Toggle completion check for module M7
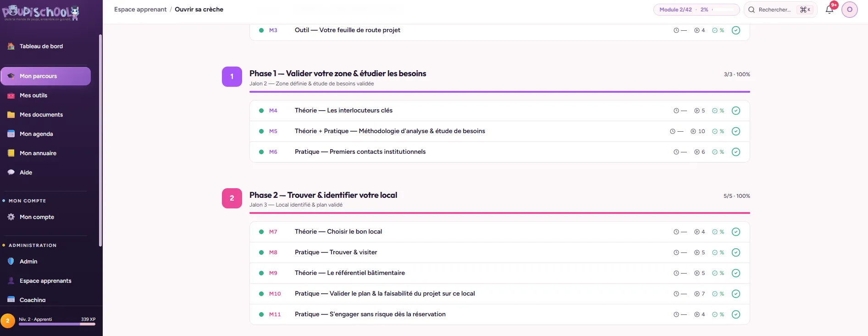This screenshot has width=868, height=336. tap(736, 232)
